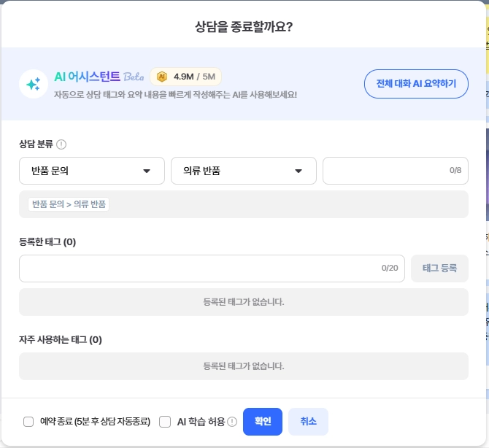Image resolution: width=489 pixels, height=448 pixels.
Task: Confirm with the 확인 button
Action: pos(263,422)
